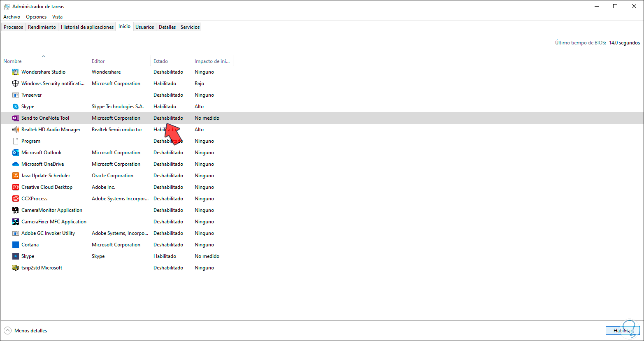
Task: Go to the Usuarios tab
Action: [x=145, y=27]
